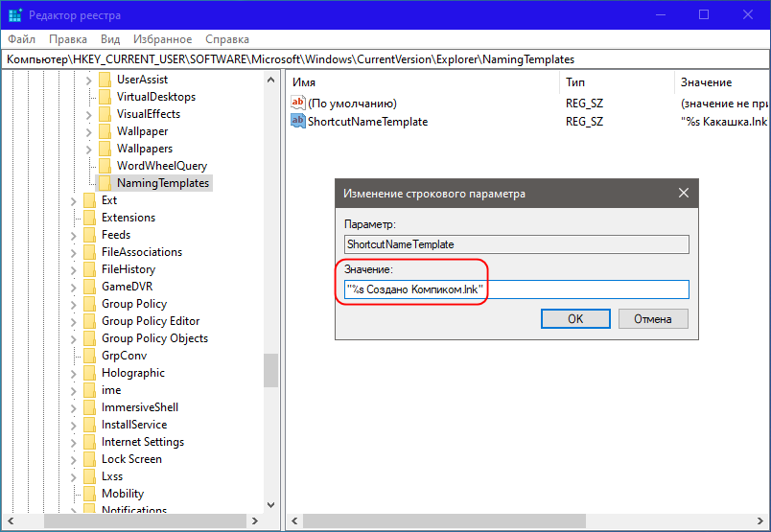Expand the UserAssist tree node
The width and height of the screenshot is (771, 532).
(88, 80)
